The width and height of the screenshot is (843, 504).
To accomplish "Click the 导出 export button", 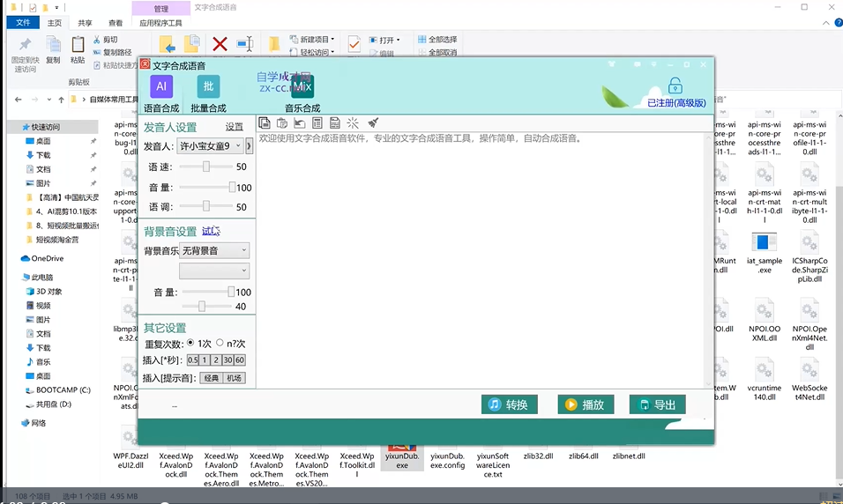I will (657, 404).
